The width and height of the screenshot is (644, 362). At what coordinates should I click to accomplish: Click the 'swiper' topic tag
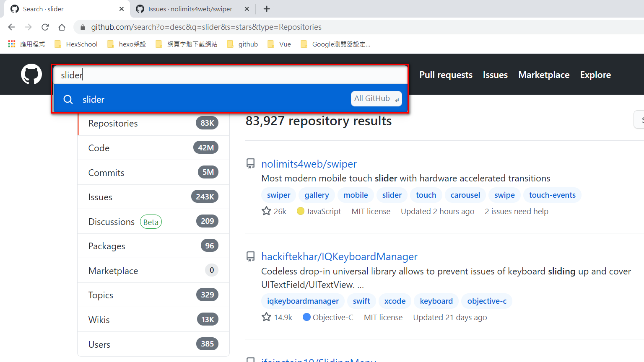point(279,195)
